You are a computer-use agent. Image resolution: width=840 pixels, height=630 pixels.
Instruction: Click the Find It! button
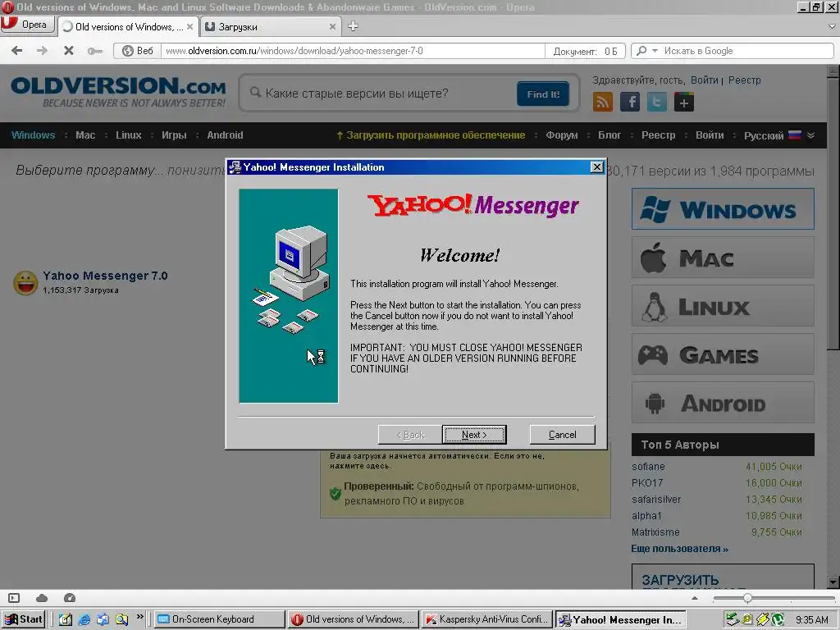543,94
